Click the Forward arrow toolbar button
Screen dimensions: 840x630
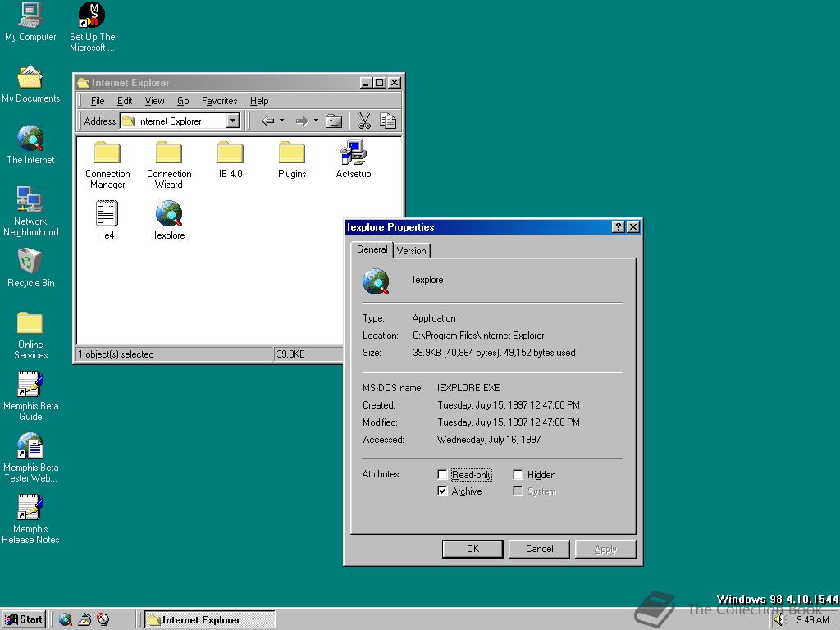pos(303,121)
